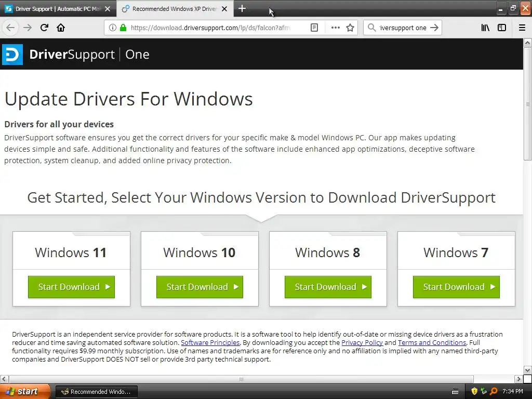Minimize the Firefox window
This screenshot has height=399, width=532.
(500, 9)
